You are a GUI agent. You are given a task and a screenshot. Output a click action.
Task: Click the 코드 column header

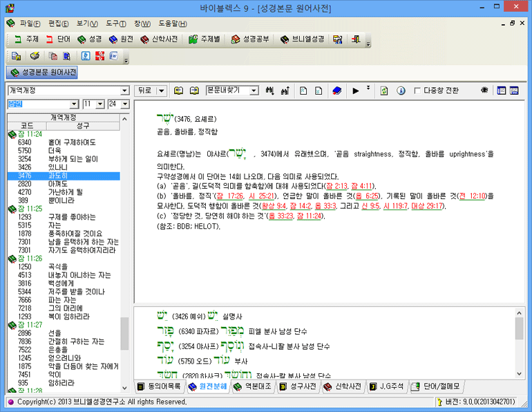pyautogui.click(x=27, y=126)
